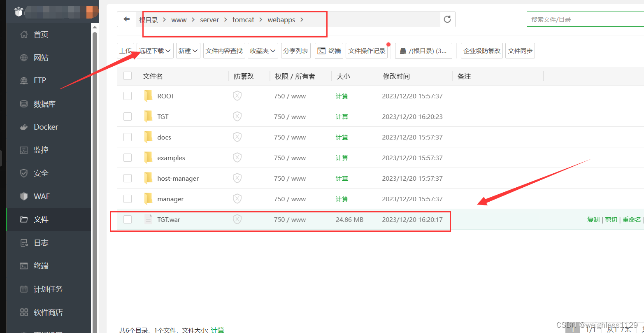Open the docs folder icon
Image resolution: width=644 pixels, height=333 pixels.
point(149,137)
